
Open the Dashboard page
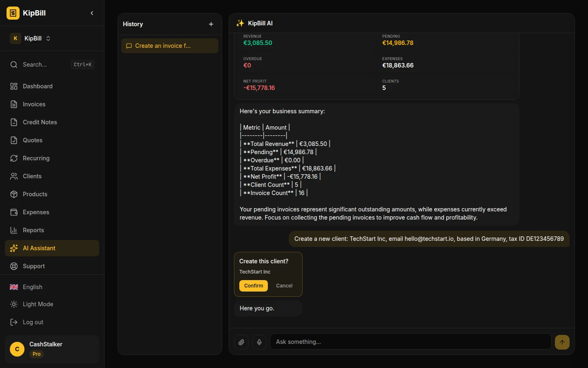click(x=38, y=86)
